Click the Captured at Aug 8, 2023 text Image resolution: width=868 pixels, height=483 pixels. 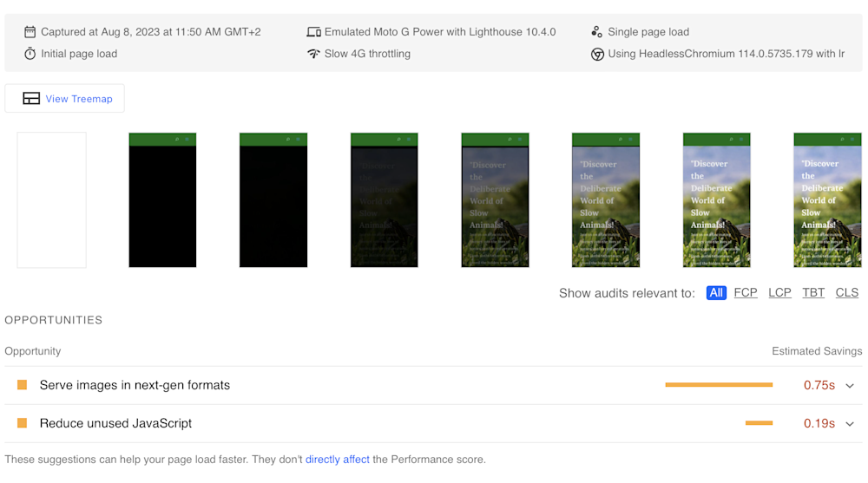(150, 32)
